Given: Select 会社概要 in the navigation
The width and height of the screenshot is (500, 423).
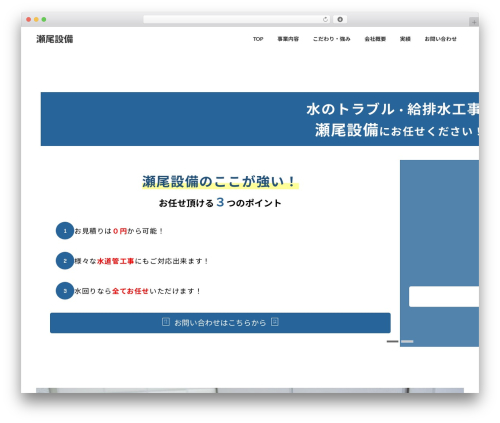Looking at the screenshot, I should click(375, 39).
